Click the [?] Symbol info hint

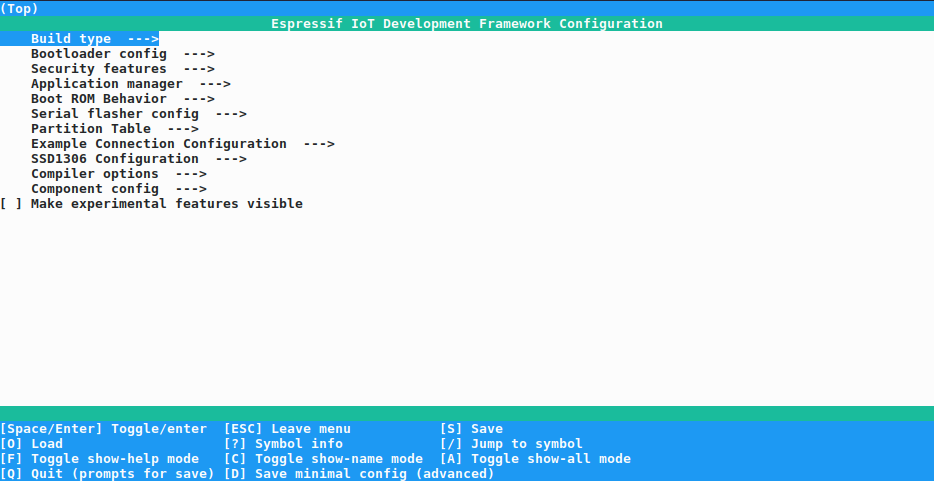coord(283,444)
